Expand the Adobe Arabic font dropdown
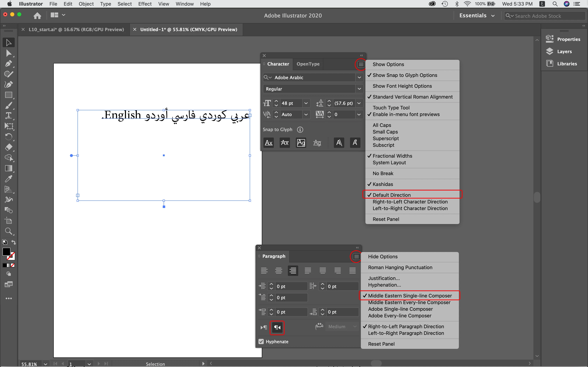Viewport: 588px width, 367px height. coord(359,77)
